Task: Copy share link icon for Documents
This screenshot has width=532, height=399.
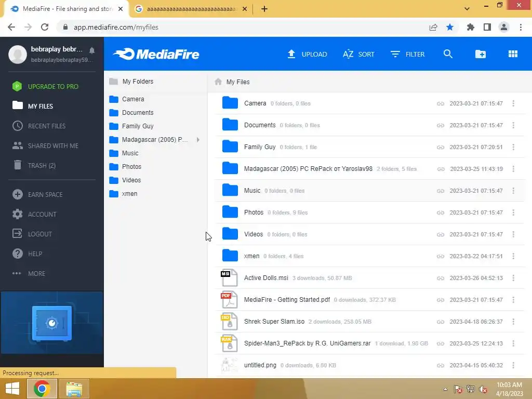Action: 441,125
